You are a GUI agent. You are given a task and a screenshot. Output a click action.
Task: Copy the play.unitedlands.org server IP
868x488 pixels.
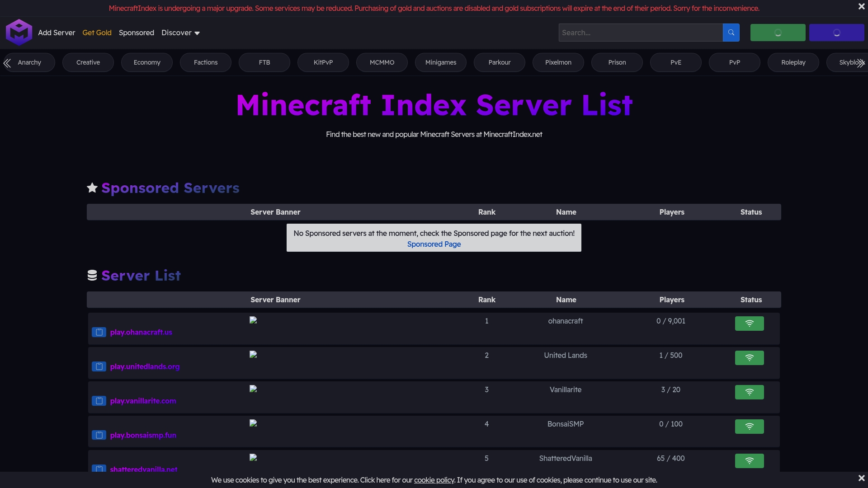[99, 366]
